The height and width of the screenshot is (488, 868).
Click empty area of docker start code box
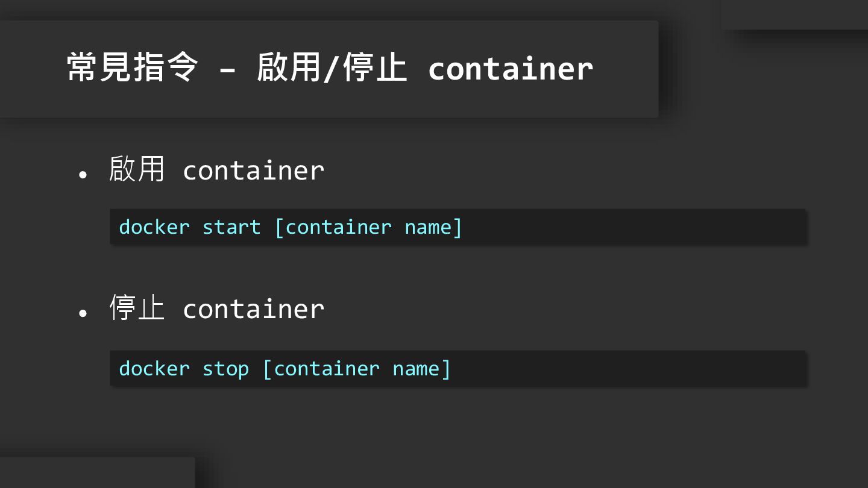[633, 227]
